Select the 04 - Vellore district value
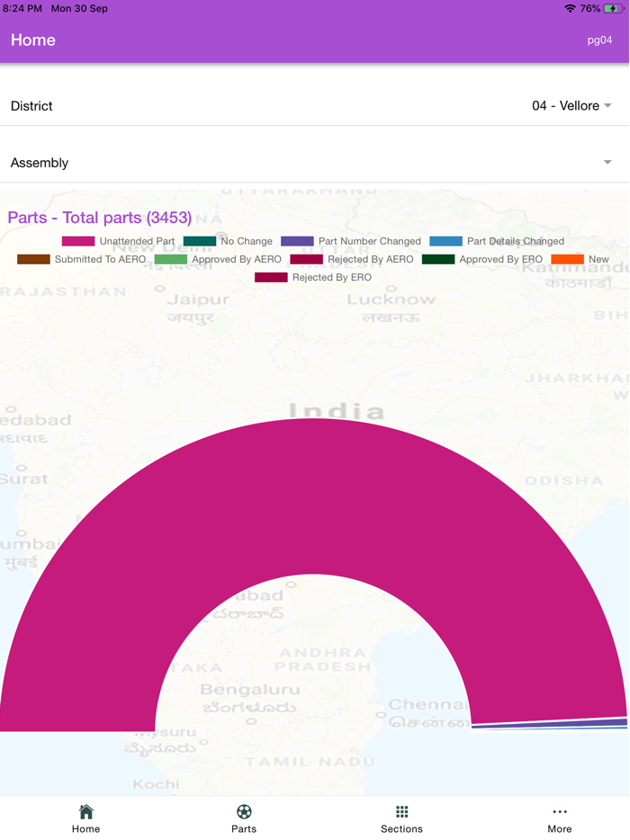The width and height of the screenshot is (630, 840). click(565, 106)
